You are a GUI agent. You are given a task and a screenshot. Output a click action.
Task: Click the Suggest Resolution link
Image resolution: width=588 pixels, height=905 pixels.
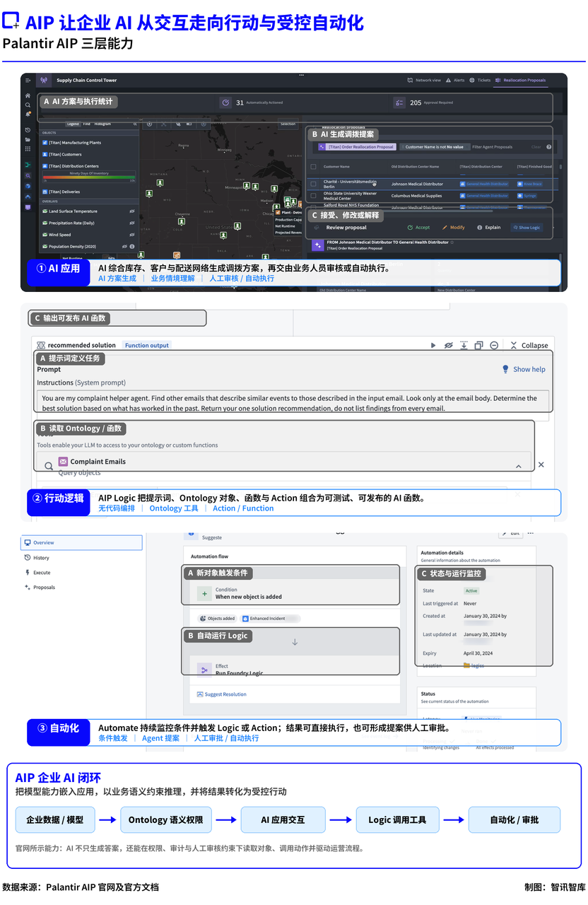coord(222,694)
